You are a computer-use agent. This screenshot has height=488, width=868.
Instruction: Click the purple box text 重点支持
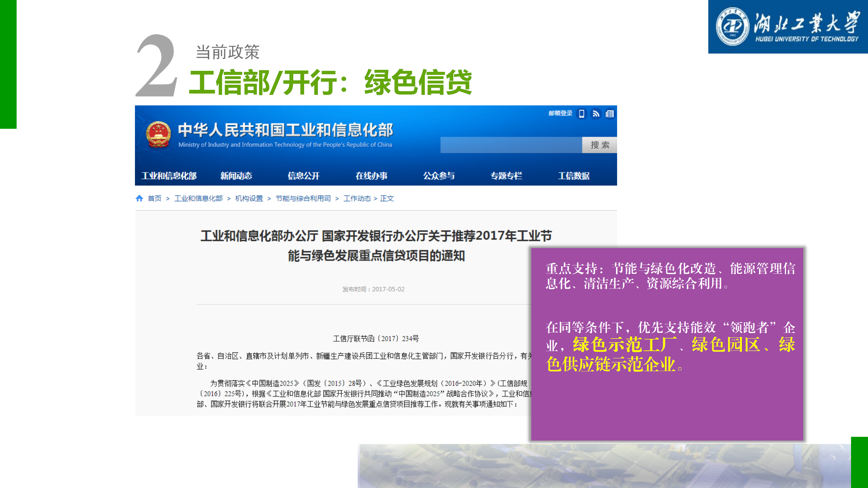click(x=572, y=269)
